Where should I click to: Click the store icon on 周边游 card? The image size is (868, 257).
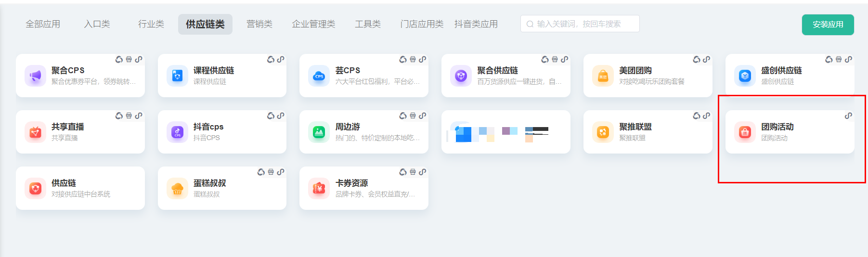click(413, 116)
